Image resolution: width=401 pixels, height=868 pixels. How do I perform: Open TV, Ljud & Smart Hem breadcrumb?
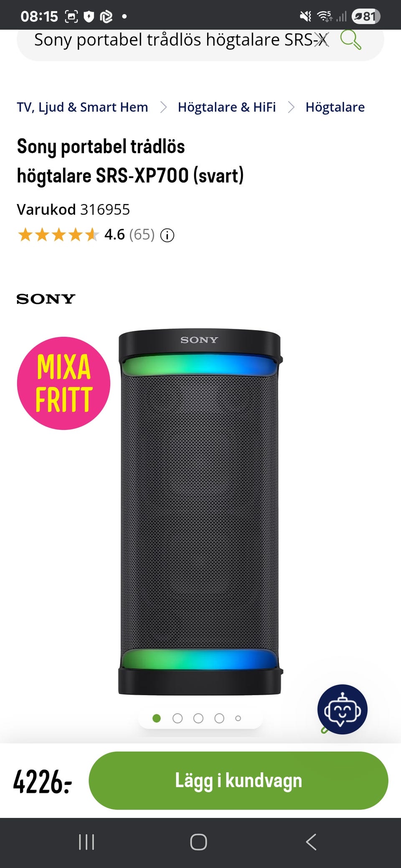82,107
